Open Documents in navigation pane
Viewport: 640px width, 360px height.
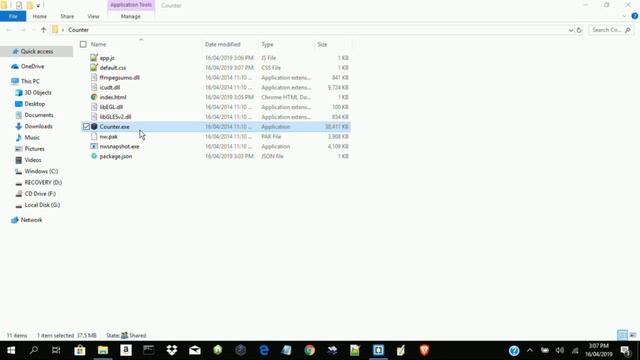point(39,115)
